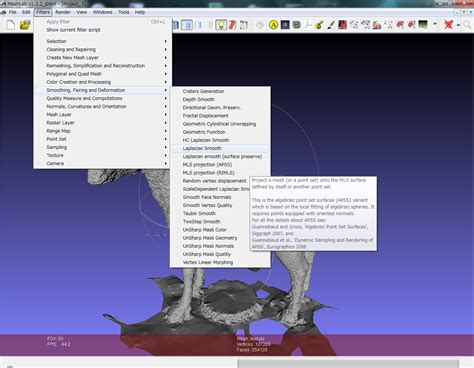Expand the Sampling submenu
Viewport: 474px width, 368px height.
[103, 147]
